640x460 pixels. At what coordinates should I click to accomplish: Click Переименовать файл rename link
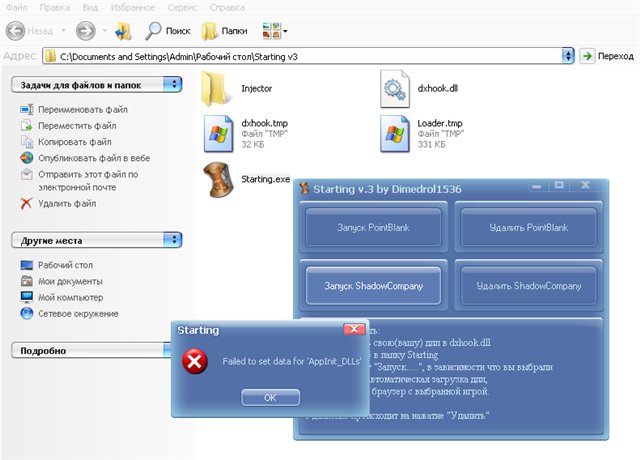pyautogui.click(x=82, y=109)
